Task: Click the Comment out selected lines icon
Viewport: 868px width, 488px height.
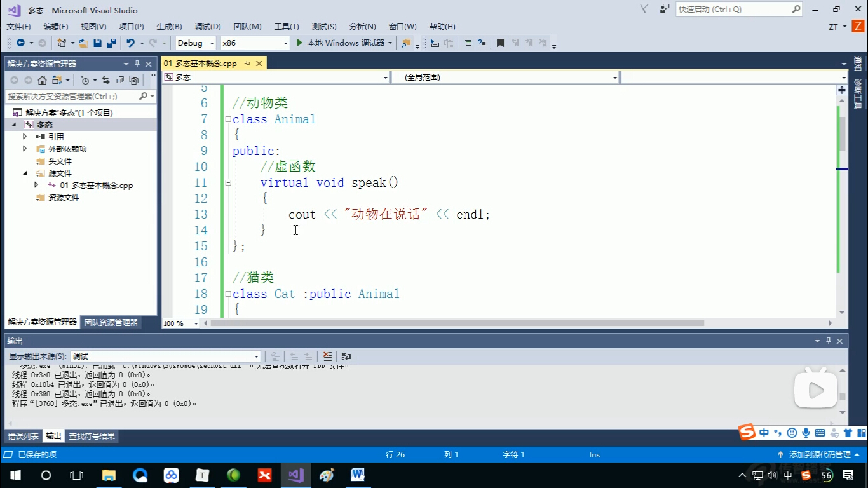Action: click(468, 43)
